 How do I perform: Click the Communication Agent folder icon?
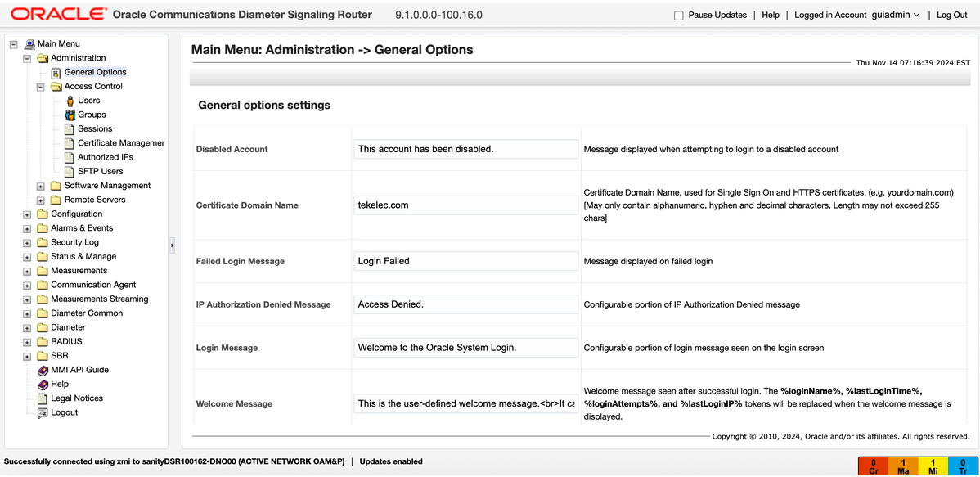tap(42, 285)
